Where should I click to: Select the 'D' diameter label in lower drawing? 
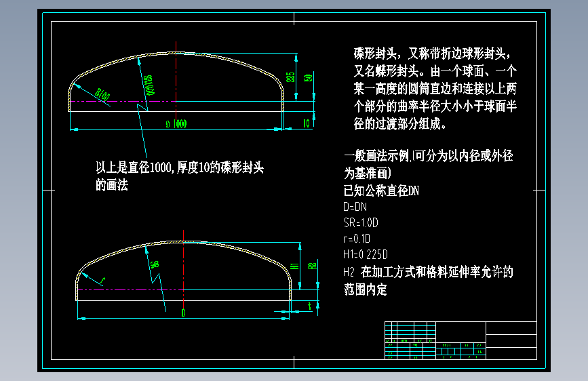(x=183, y=313)
